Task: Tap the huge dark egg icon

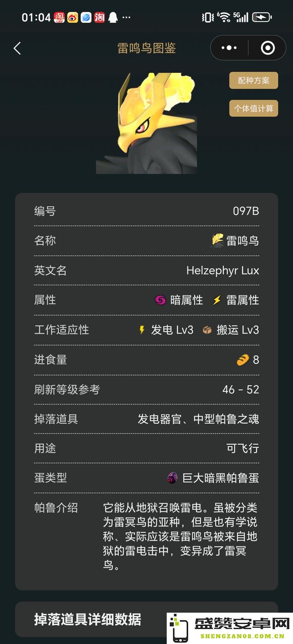Action: [172, 478]
